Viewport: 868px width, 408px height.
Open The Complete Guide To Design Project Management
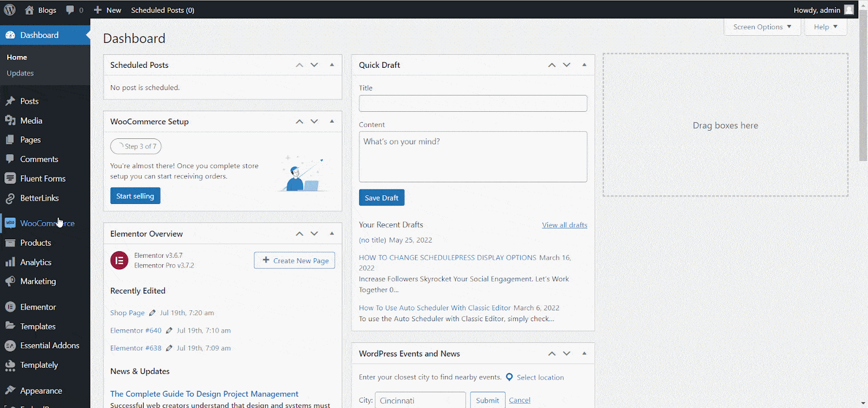(205, 394)
